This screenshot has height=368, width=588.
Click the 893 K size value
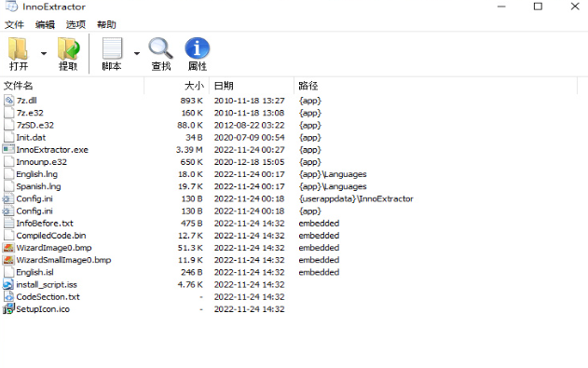[x=191, y=101]
